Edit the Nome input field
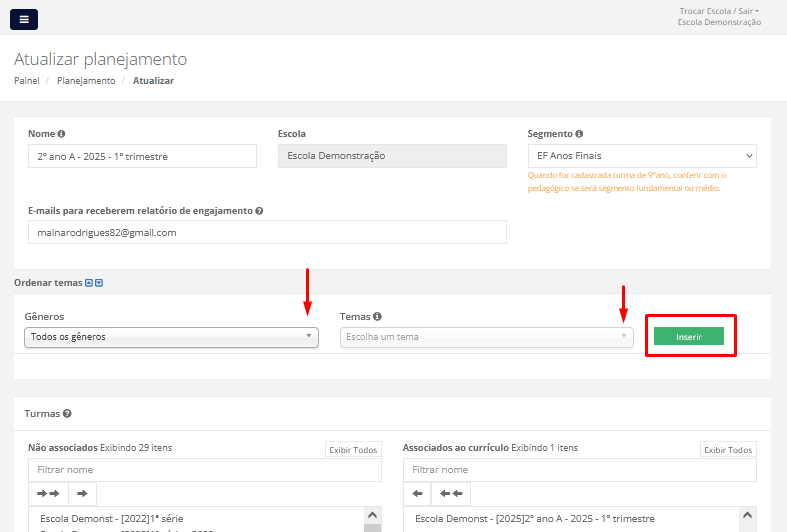The height and width of the screenshot is (532, 787). pos(142,156)
